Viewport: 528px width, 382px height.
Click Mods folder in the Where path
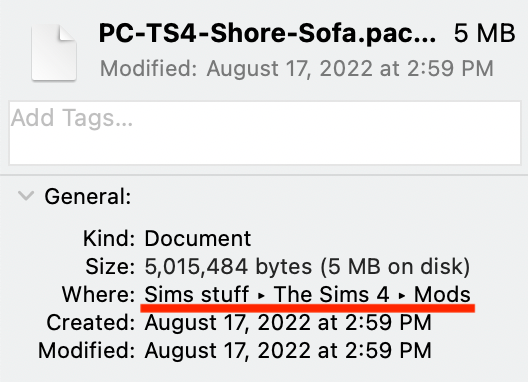coord(442,294)
